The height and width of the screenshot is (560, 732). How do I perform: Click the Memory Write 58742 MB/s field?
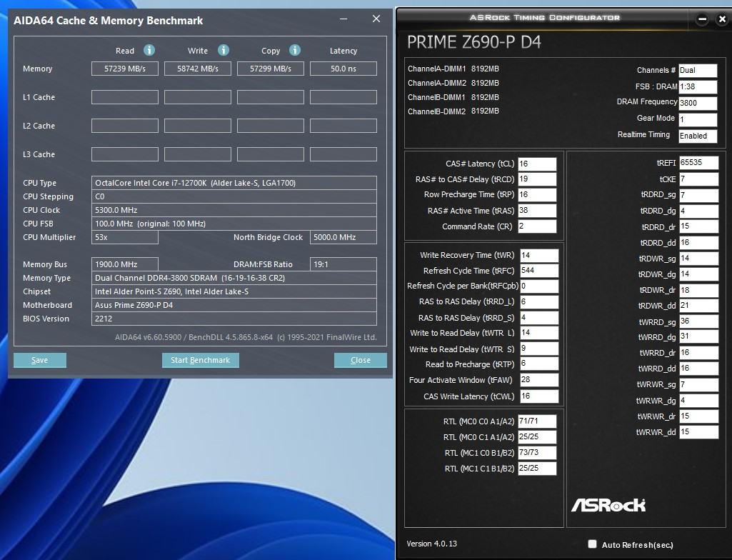[x=198, y=69]
